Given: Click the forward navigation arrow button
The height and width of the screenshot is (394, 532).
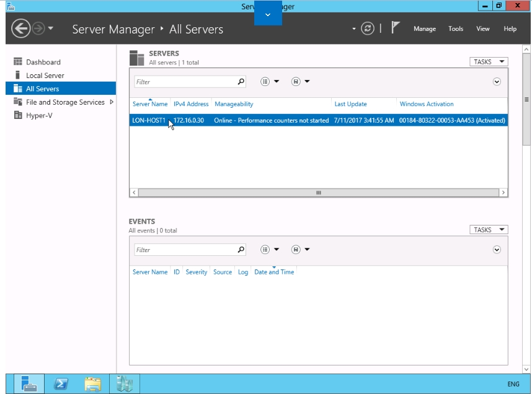Looking at the screenshot, I should click(x=38, y=28).
